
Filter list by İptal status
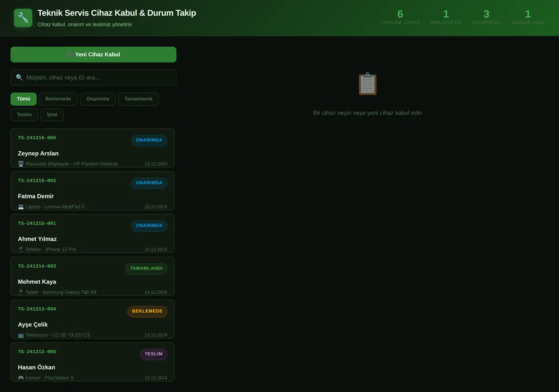[x=52, y=115]
